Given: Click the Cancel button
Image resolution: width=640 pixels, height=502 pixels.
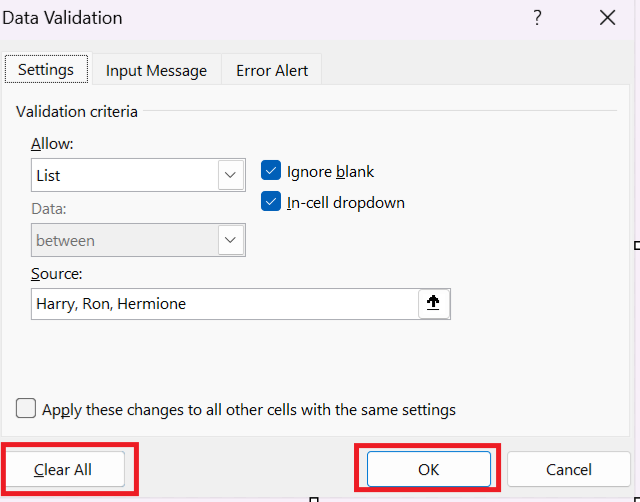Looking at the screenshot, I should (569, 469).
